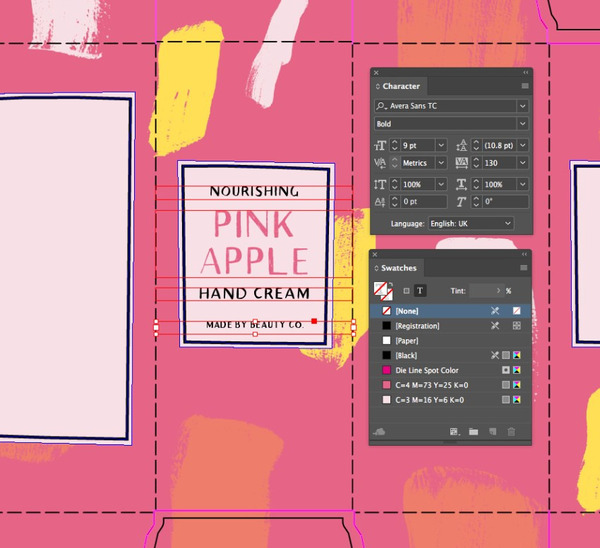Click the New Color Group folder icon
600x548 pixels.
474,432
